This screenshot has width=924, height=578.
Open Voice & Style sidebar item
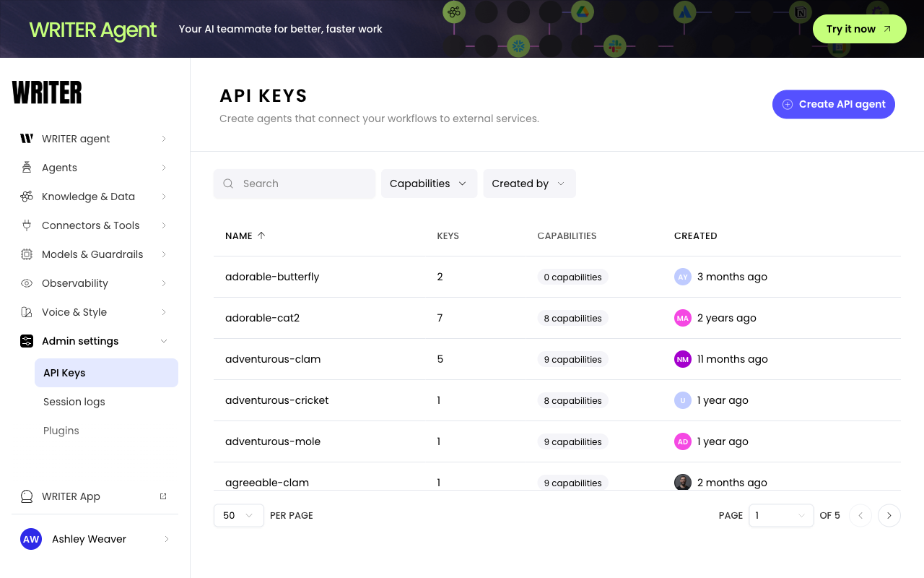(95, 312)
